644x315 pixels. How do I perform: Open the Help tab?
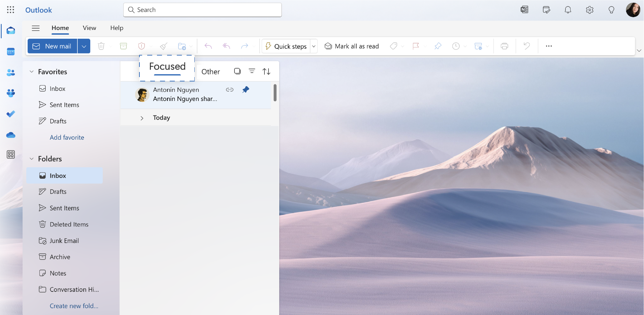(x=117, y=28)
